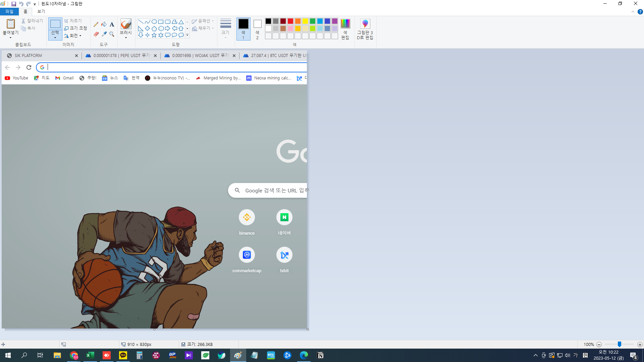Pick the red color swatch in the palette
The image size is (644, 362).
(x=290, y=21)
